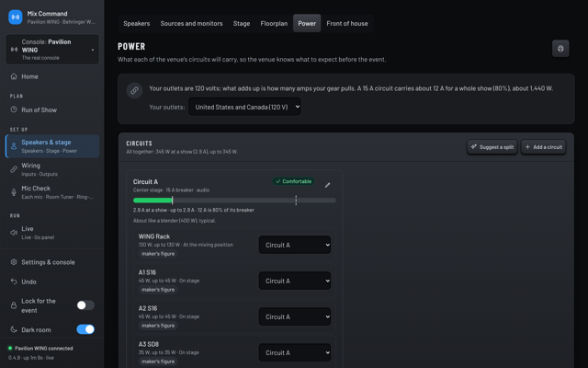Expand the Console Pavilion WING selector
This screenshot has height=368, width=588.
coord(52,50)
